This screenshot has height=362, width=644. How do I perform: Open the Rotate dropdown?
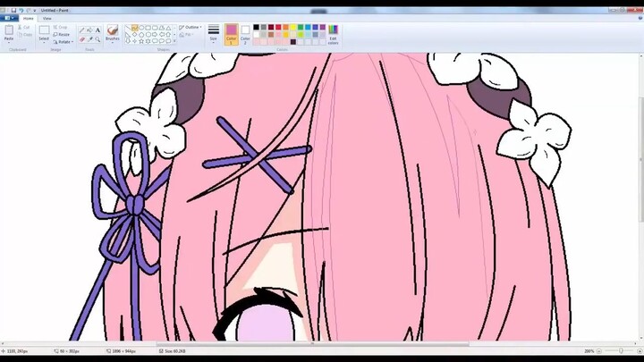pyautogui.click(x=64, y=42)
